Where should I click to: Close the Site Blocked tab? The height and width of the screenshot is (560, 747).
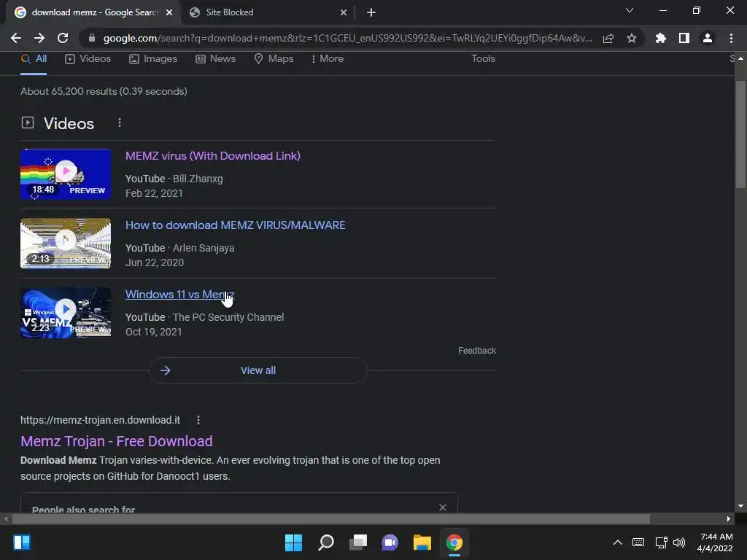344,12
